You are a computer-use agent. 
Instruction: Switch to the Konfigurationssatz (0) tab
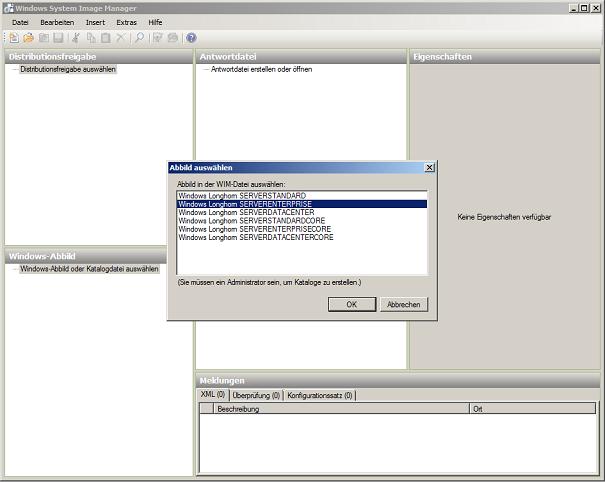[x=320, y=396]
